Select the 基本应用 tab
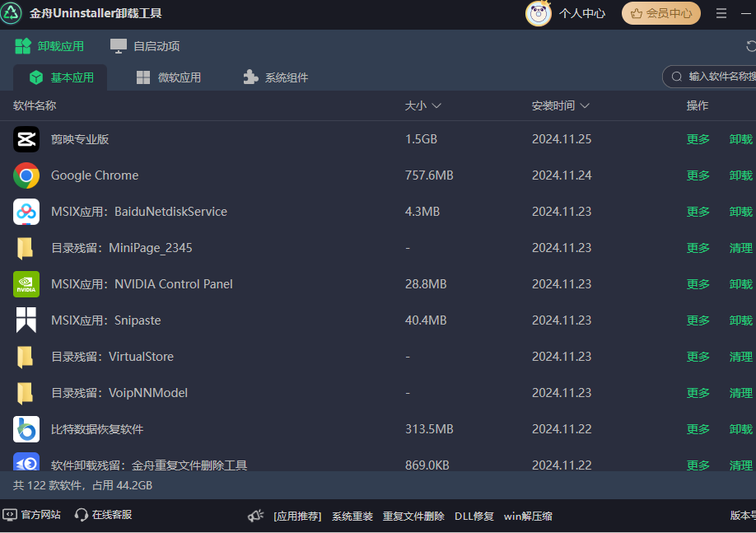The image size is (756, 533). click(60, 77)
